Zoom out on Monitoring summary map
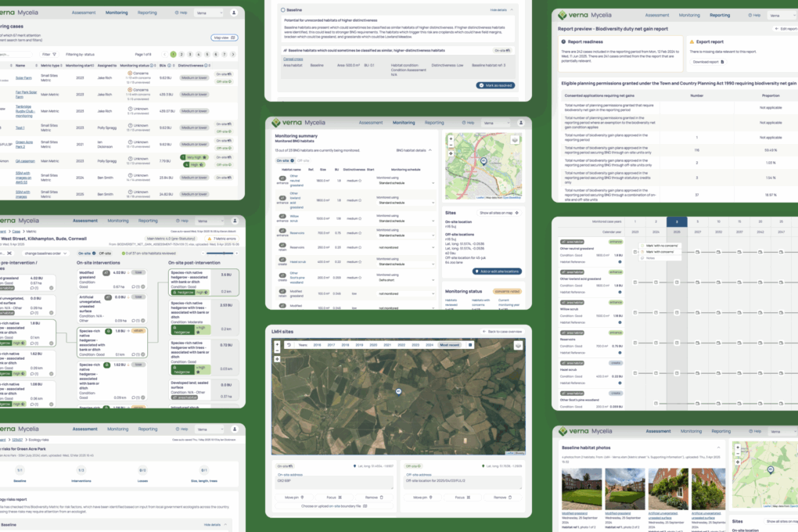This screenshot has height=532, width=798. pos(451,145)
